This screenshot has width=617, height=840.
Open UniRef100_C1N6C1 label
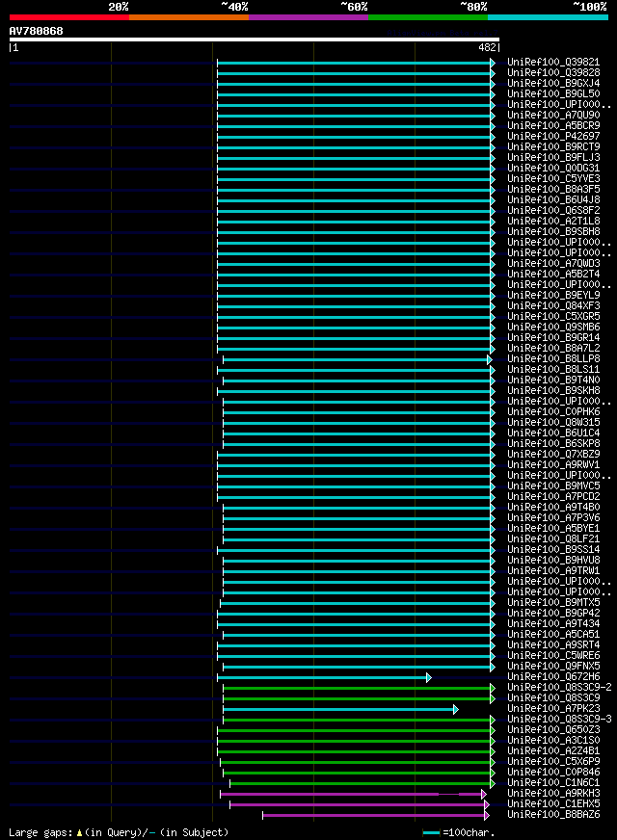click(x=553, y=782)
